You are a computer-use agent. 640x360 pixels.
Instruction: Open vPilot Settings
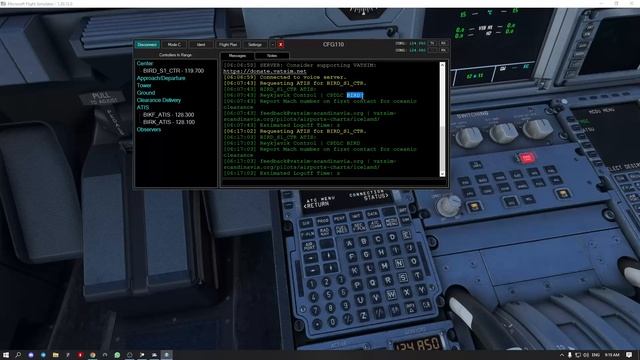click(255, 44)
